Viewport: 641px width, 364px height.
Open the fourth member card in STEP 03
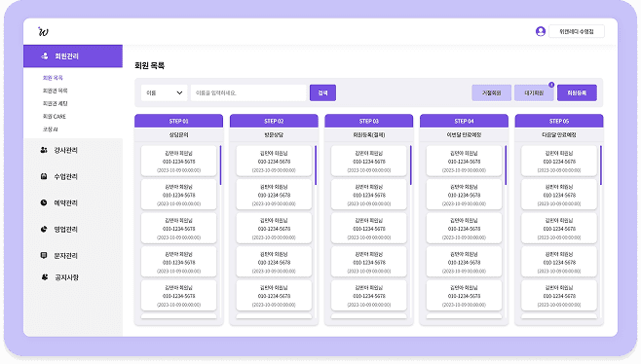pyautogui.click(x=369, y=262)
